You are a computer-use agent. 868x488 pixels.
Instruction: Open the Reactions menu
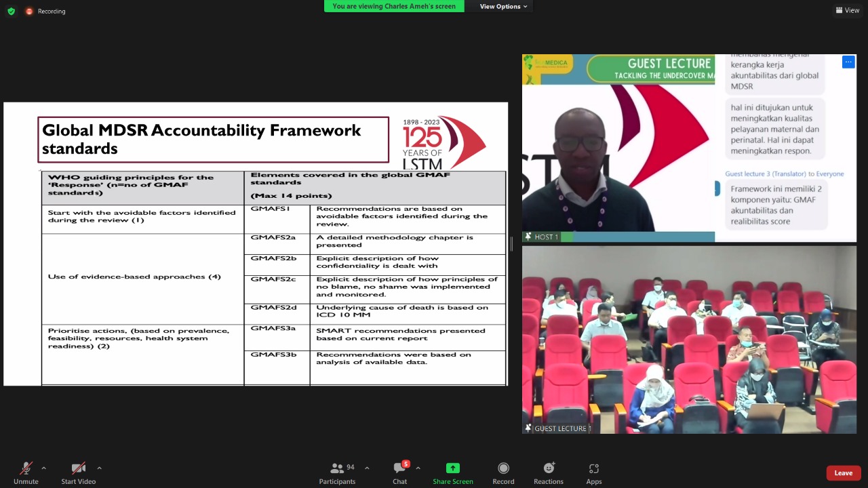click(x=548, y=472)
